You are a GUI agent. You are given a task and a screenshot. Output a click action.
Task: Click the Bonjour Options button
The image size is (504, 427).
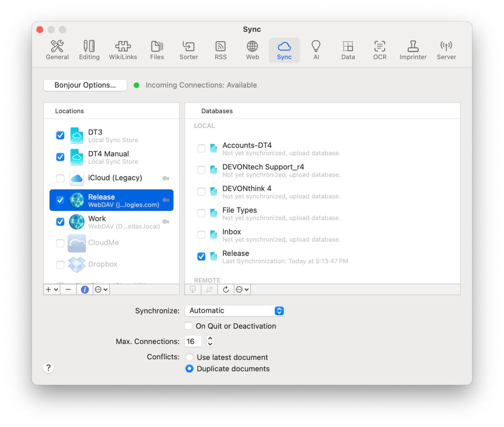coord(85,85)
